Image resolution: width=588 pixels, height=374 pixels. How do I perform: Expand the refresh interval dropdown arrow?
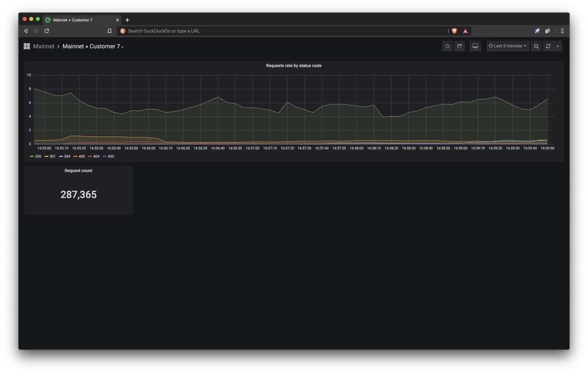pyautogui.click(x=558, y=46)
